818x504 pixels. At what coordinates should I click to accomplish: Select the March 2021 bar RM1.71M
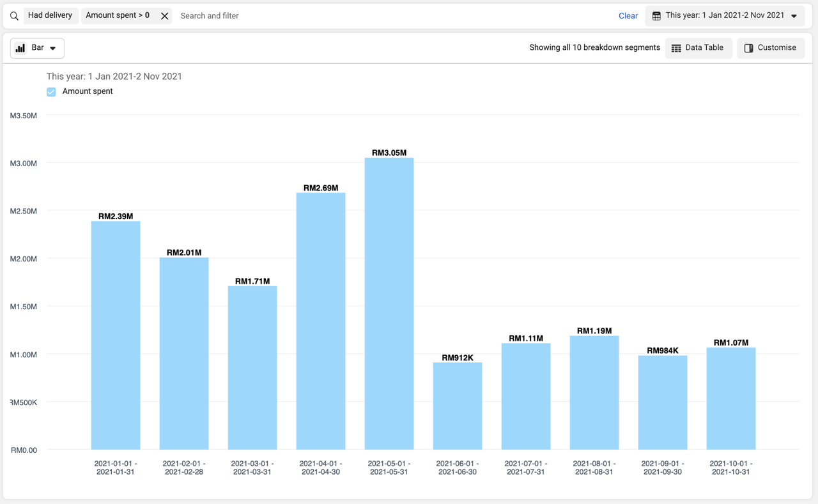coord(252,368)
